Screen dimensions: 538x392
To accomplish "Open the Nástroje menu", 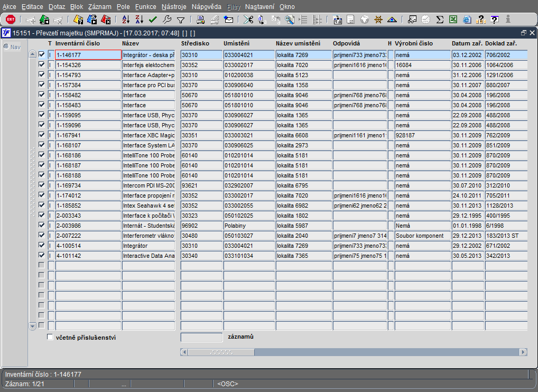I will coord(174,6).
